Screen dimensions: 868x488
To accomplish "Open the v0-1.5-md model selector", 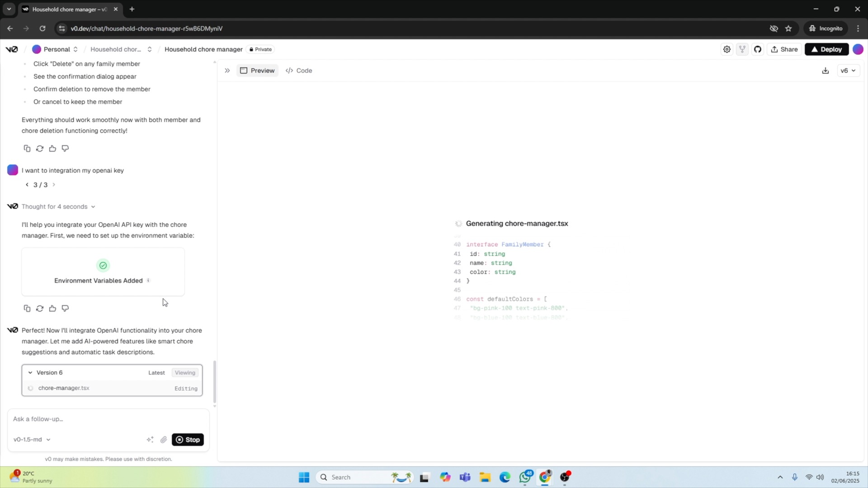I will 31,439.
